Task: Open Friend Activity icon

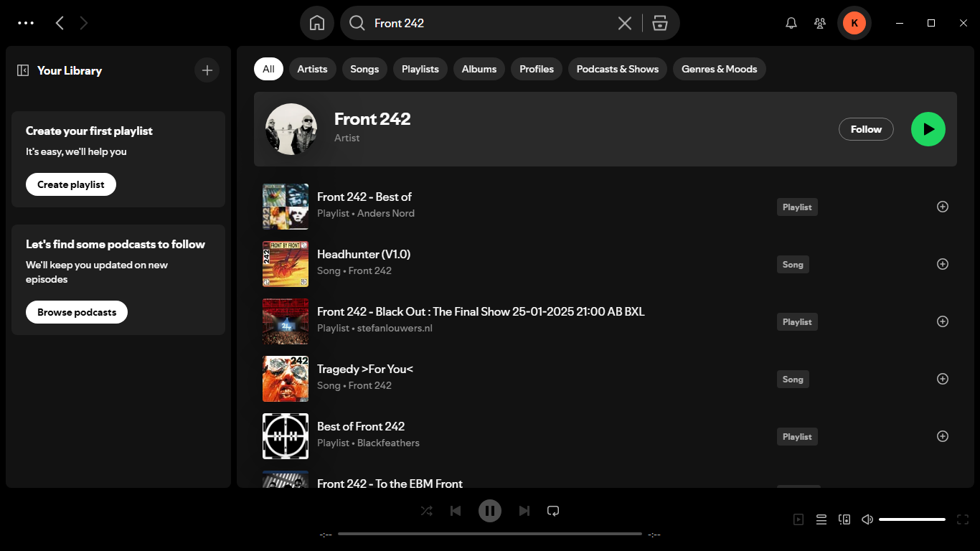Action: click(x=820, y=23)
